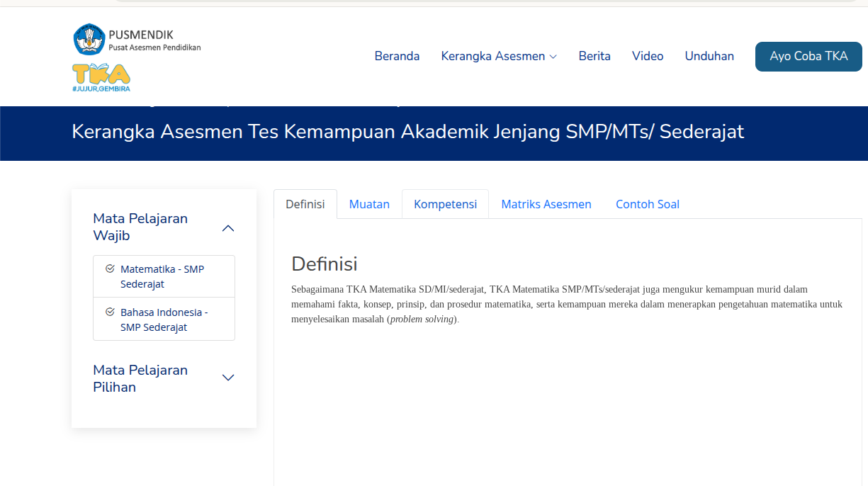The image size is (868, 486).
Task: Select the Definisi tab
Action: coord(305,204)
